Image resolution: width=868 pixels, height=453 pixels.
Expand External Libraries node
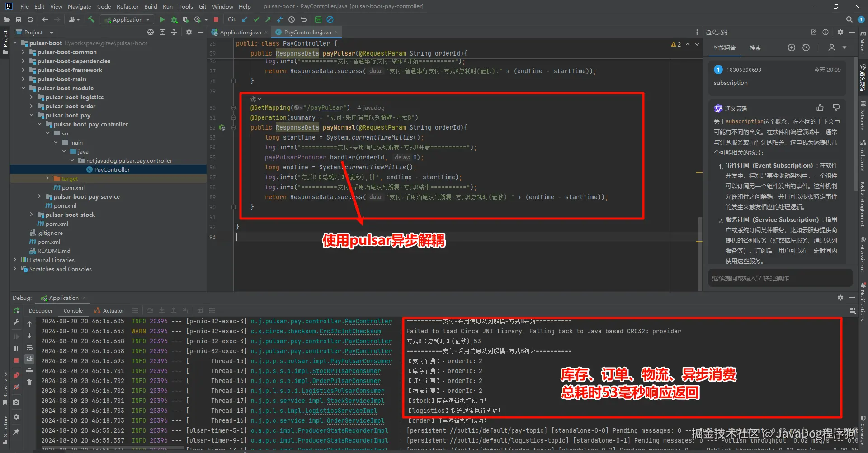[15, 260]
